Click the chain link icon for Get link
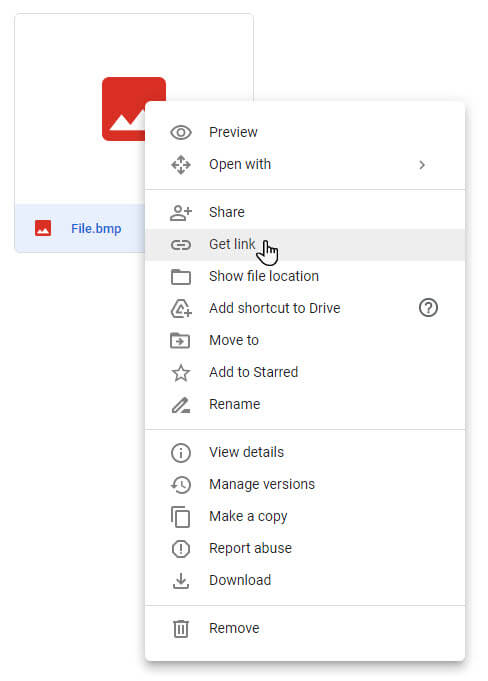 click(181, 245)
